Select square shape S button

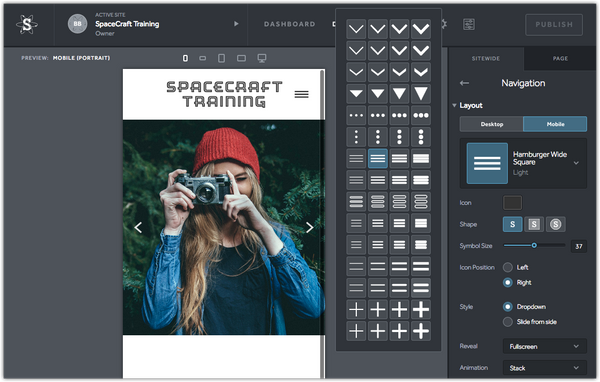pos(512,224)
